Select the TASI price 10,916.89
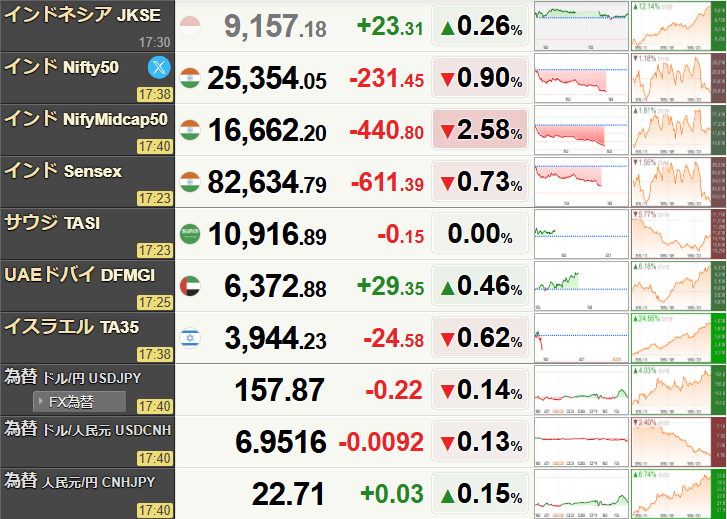Screen dimensions: 727x519 point(267,234)
